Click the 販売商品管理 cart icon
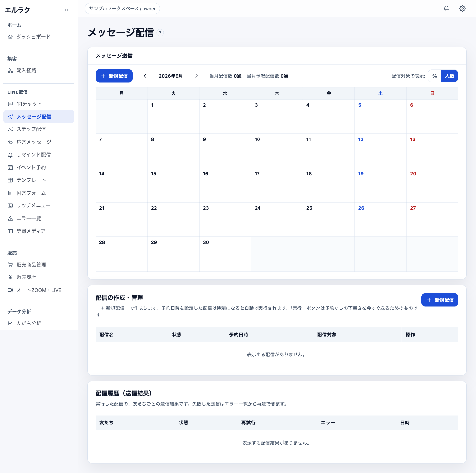 (x=10, y=265)
